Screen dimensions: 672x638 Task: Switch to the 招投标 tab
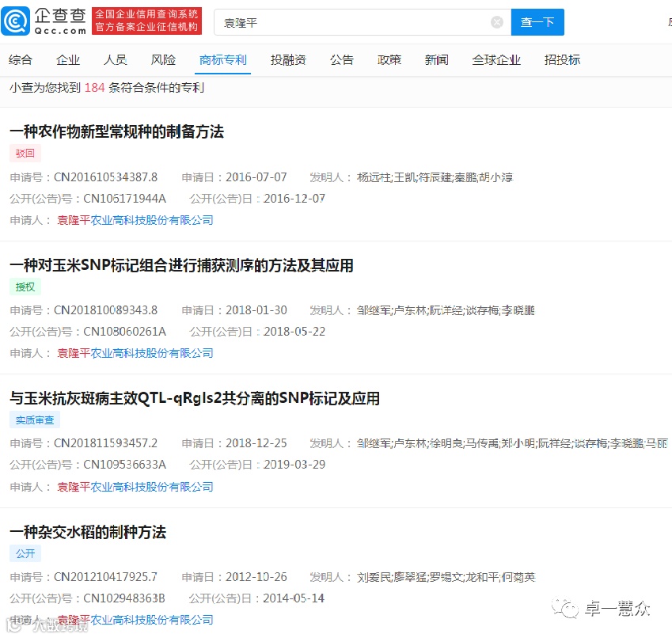point(562,60)
